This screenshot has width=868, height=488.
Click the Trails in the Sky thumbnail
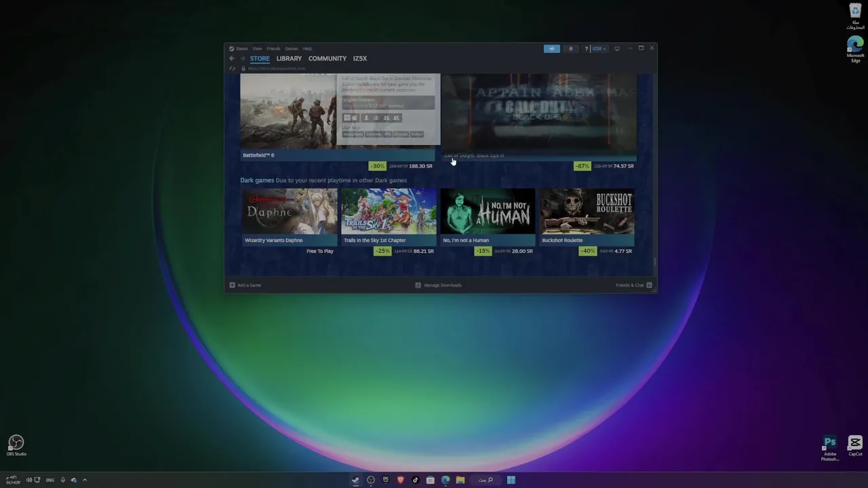(x=389, y=211)
